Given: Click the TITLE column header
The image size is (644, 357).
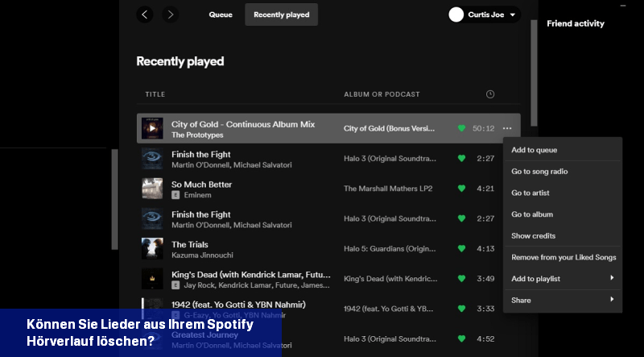Looking at the screenshot, I should [x=155, y=94].
